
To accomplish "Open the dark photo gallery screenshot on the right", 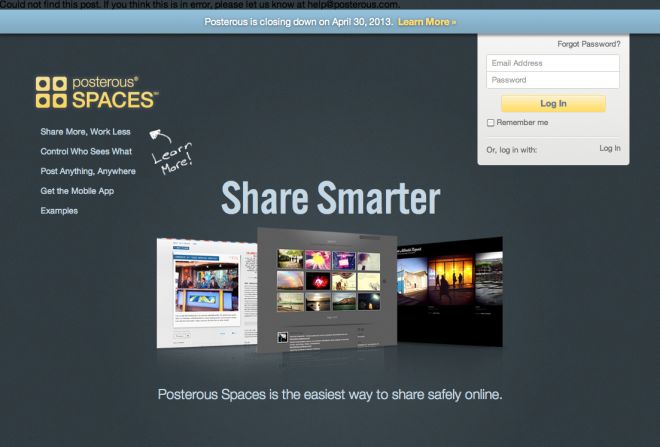I will click(450, 288).
